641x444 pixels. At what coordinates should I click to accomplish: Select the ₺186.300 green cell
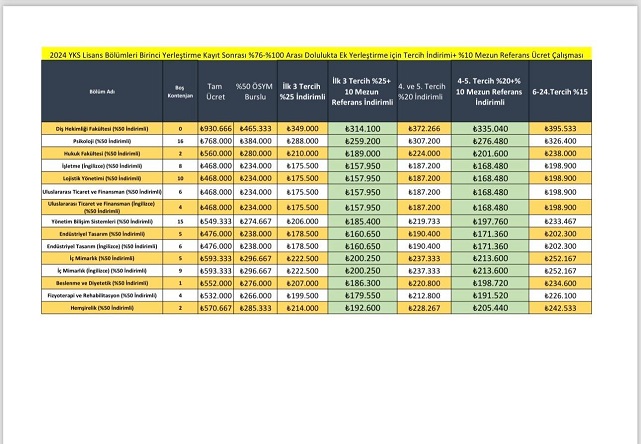[362, 283]
